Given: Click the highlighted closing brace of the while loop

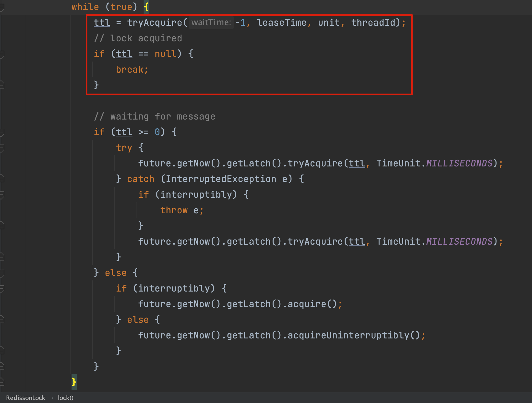Looking at the screenshot, I should 74,382.
